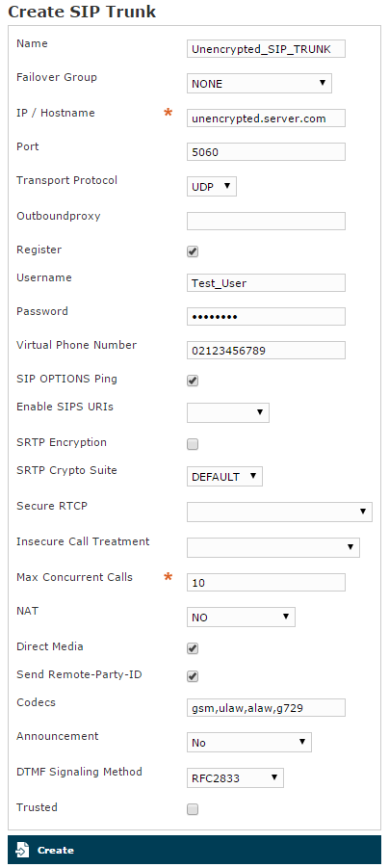
Task: Toggle the Register checkbox
Action: pyautogui.click(x=193, y=251)
